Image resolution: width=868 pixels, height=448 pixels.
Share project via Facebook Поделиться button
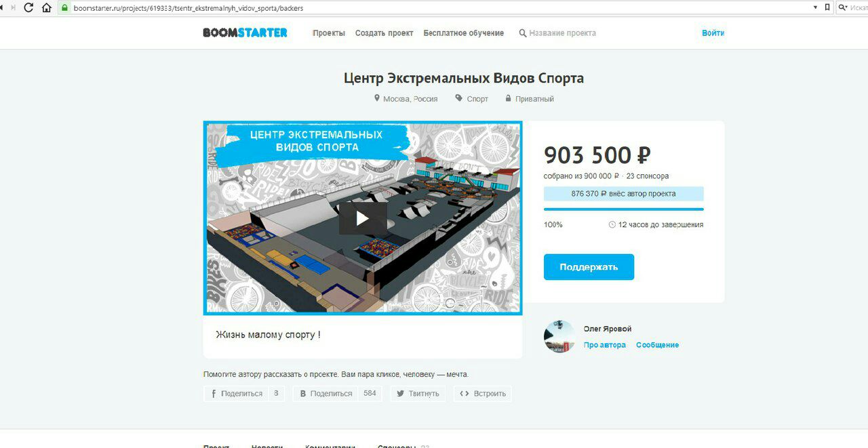tap(236, 393)
